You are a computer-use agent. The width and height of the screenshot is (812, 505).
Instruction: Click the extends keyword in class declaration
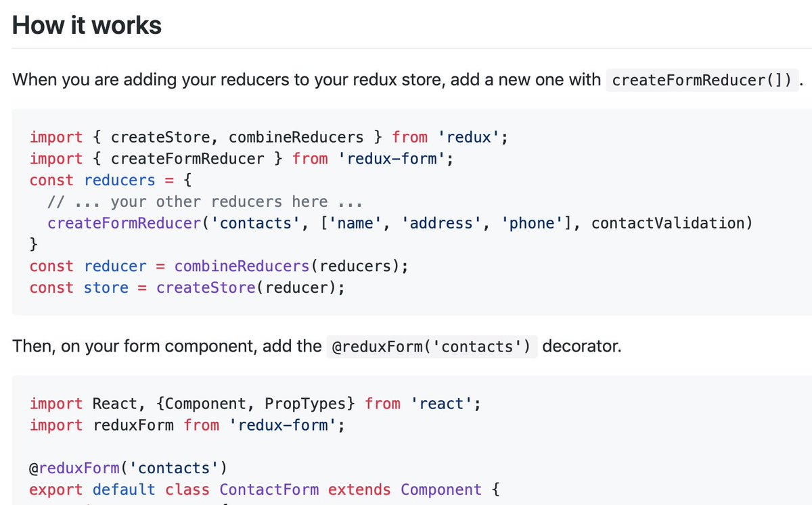(359, 490)
